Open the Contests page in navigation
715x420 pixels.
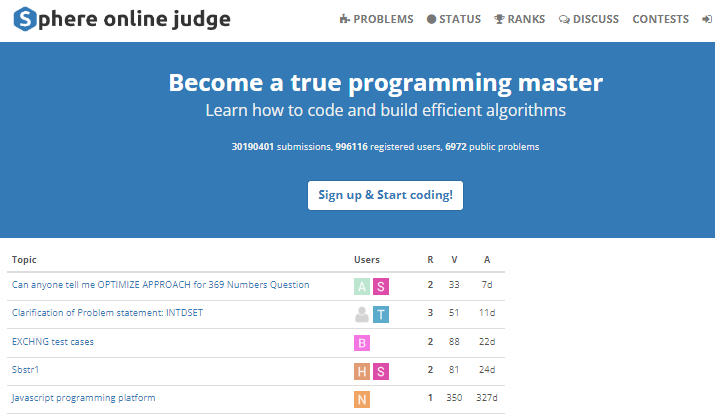[660, 19]
